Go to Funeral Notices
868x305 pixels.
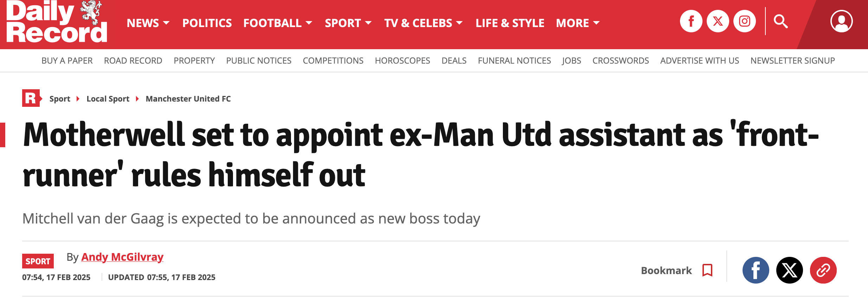coord(514,61)
